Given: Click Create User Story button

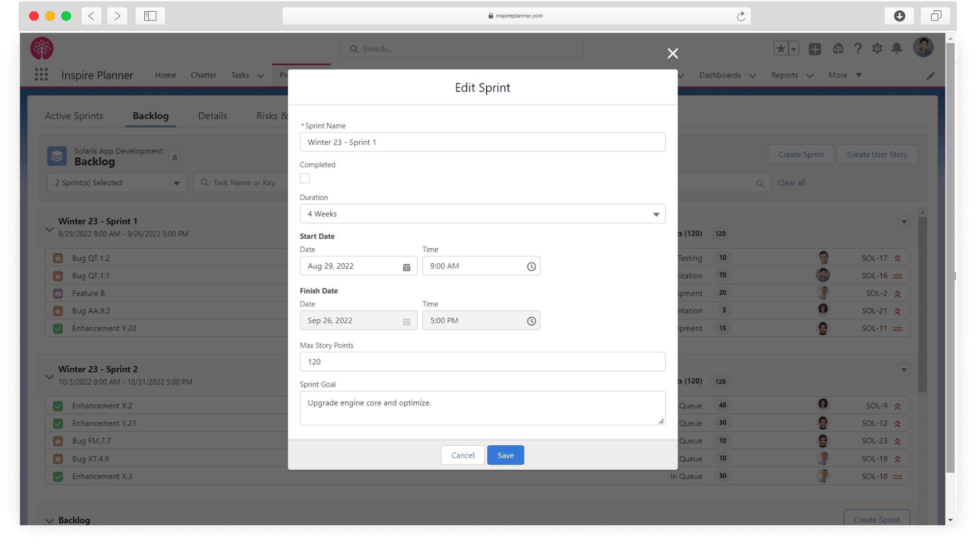Looking at the screenshot, I should pyautogui.click(x=877, y=154).
